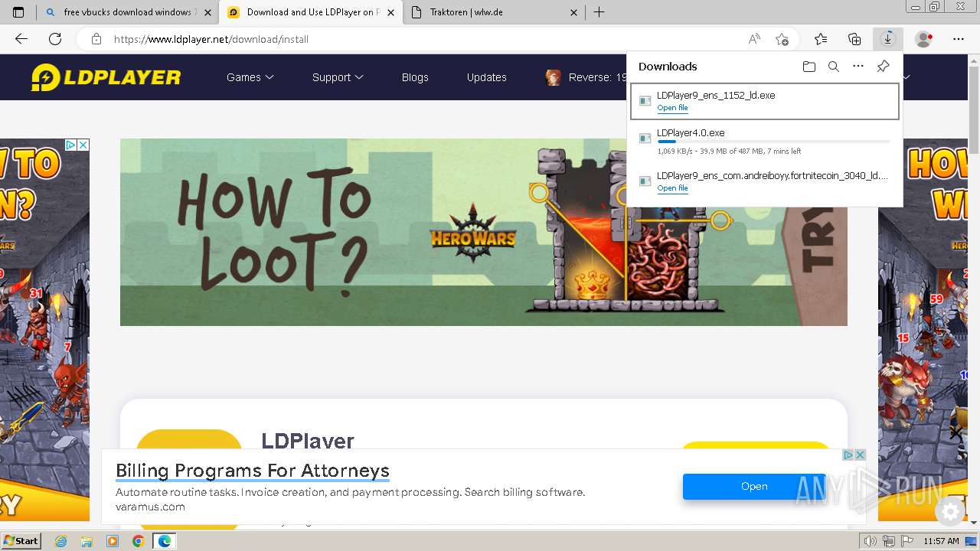Viewport: 980px width, 551px height.
Task: Open the settings gear at page corner
Action: [951, 512]
